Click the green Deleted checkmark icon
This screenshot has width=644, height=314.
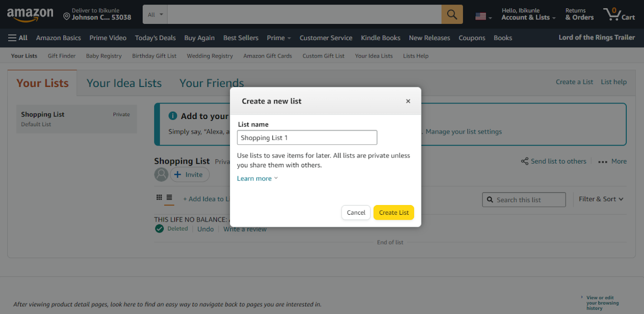click(x=159, y=229)
